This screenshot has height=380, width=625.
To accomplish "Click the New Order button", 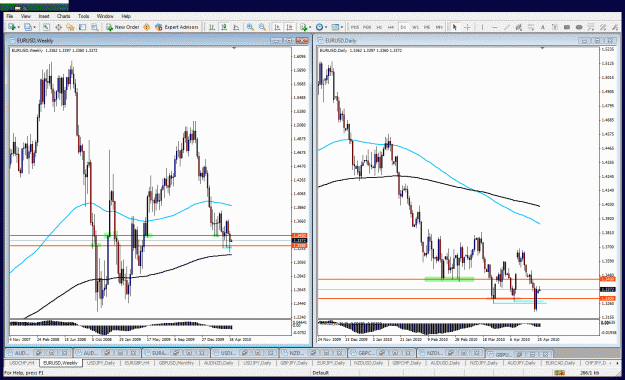I will point(123,27).
